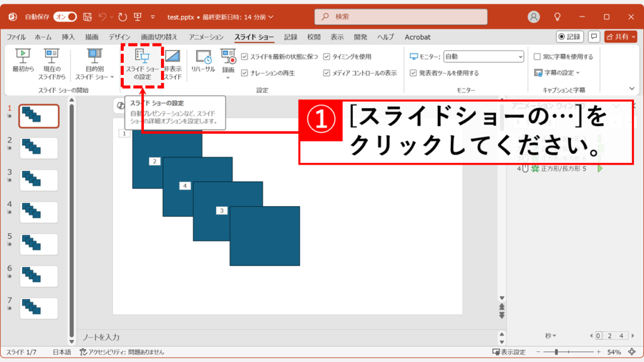Click zoom in plus button
The width and height of the screenshot is (644, 362).
[599, 352]
